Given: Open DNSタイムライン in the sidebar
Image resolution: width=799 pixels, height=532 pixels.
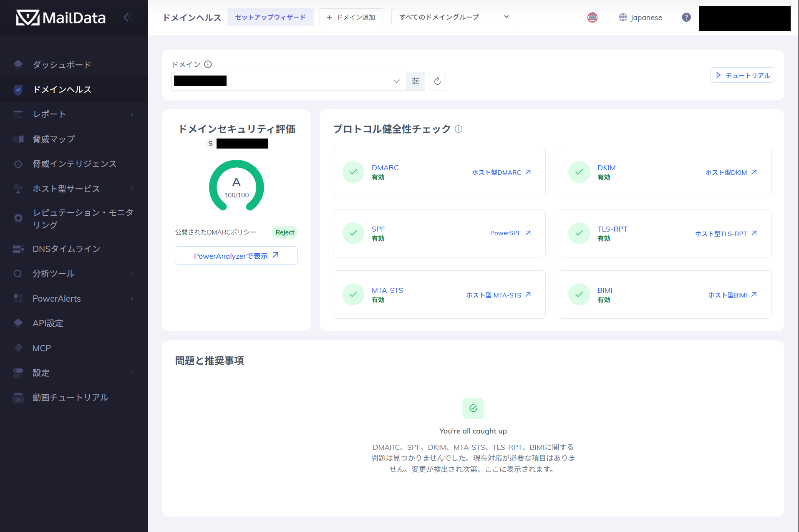Looking at the screenshot, I should 66,249.
